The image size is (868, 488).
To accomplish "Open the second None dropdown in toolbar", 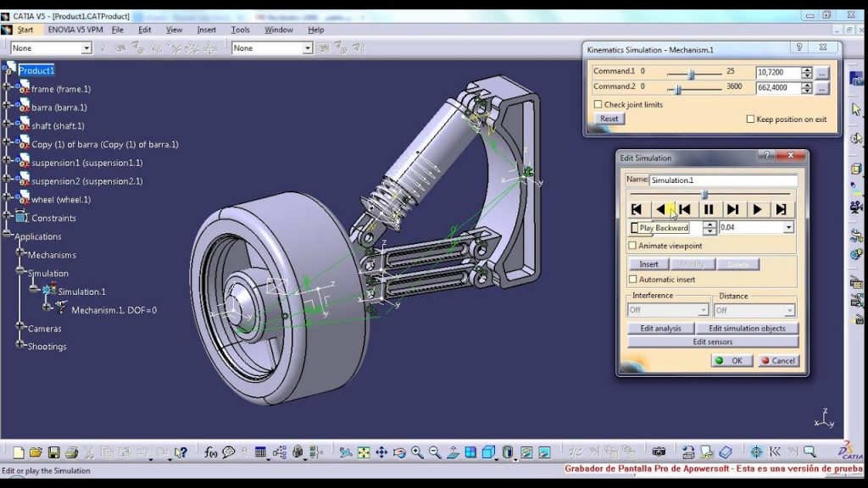I will [307, 48].
